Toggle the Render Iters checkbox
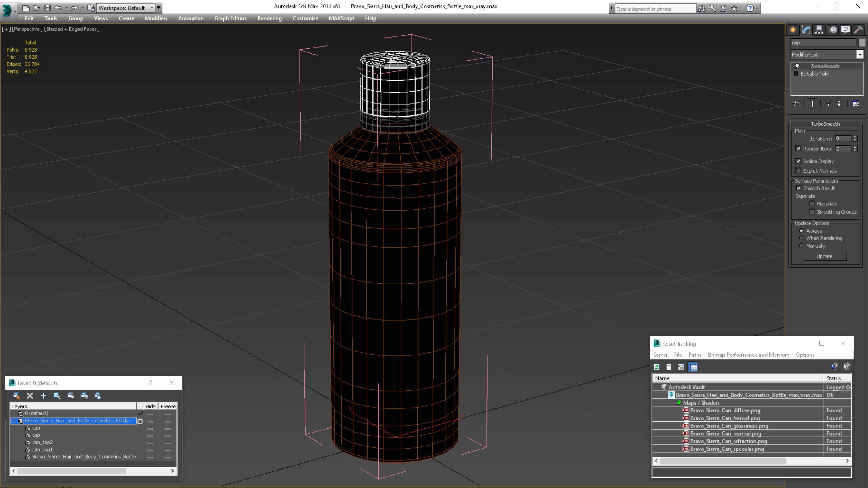The width and height of the screenshot is (868, 488). click(x=798, y=149)
